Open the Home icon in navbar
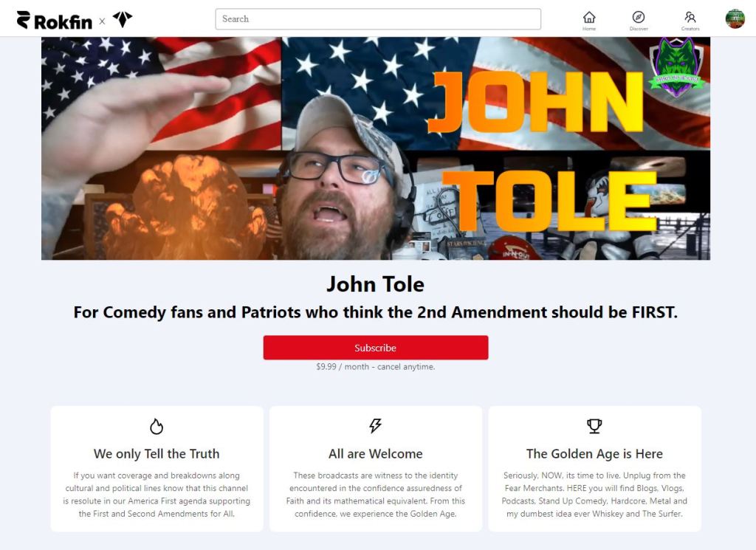 pyautogui.click(x=588, y=21)
